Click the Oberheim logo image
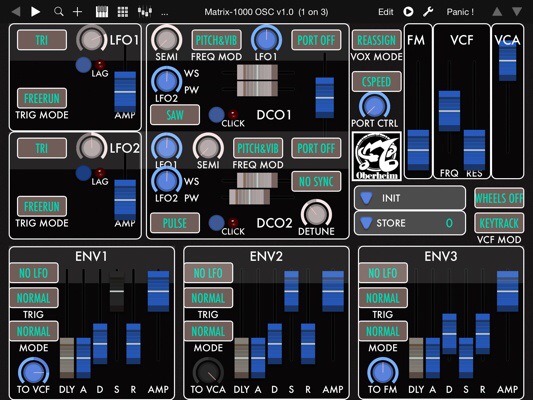Viewport: 533px width, 400px height. (377, 156)
